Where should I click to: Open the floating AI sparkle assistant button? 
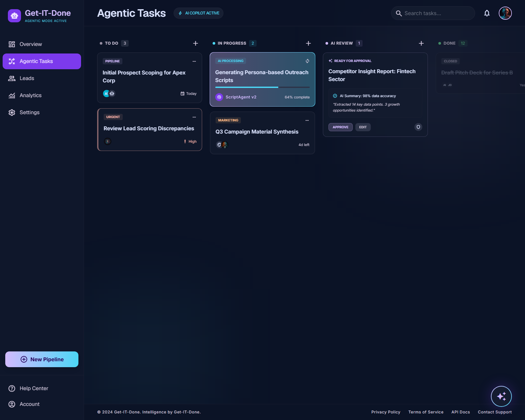pyautogui.click(x=501, y=396)
